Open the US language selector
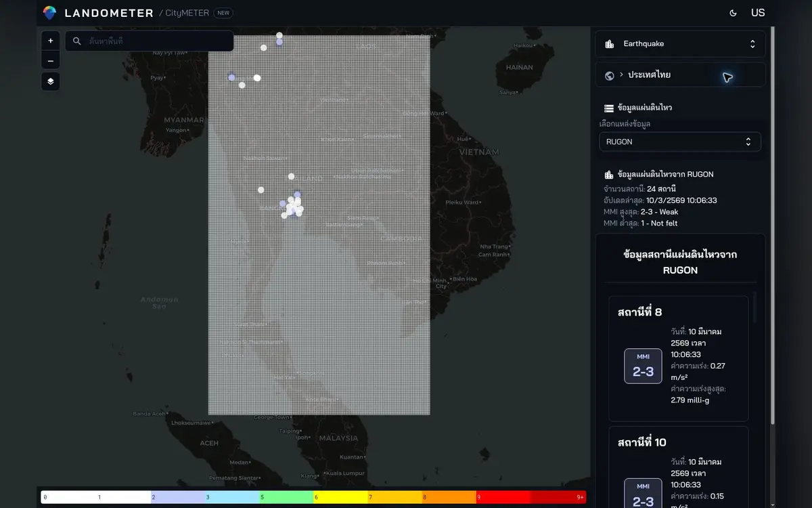 [758, 13]
